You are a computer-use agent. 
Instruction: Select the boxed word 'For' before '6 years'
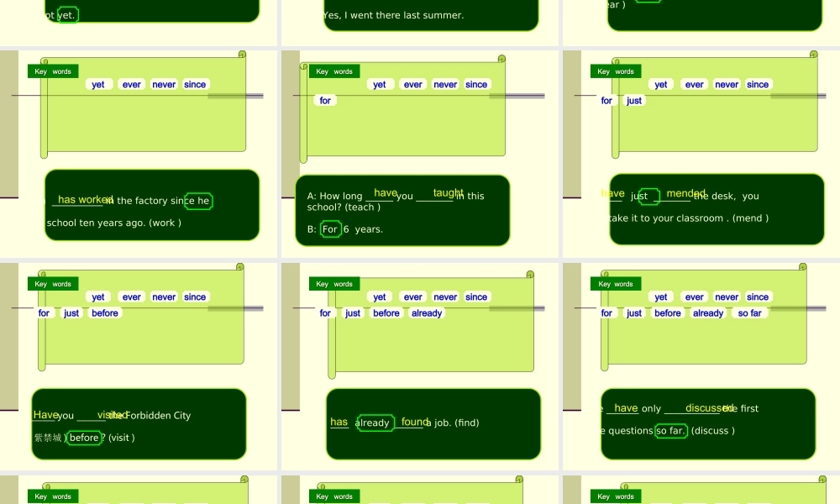pos(330,229)
